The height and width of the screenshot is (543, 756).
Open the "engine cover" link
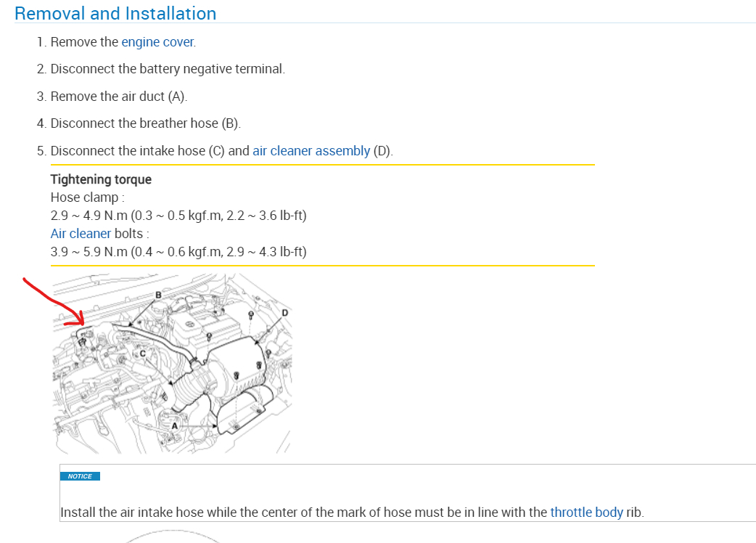point(157,42)
